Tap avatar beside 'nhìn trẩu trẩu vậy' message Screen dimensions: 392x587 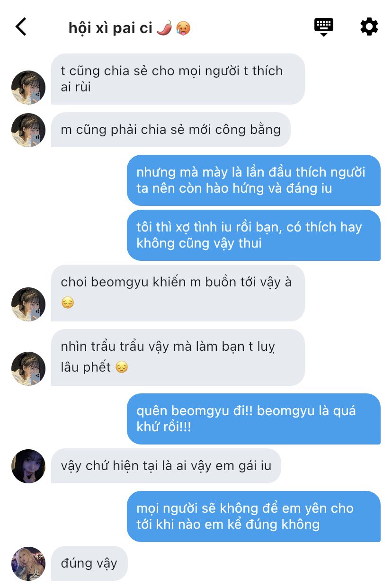point(28,369)
